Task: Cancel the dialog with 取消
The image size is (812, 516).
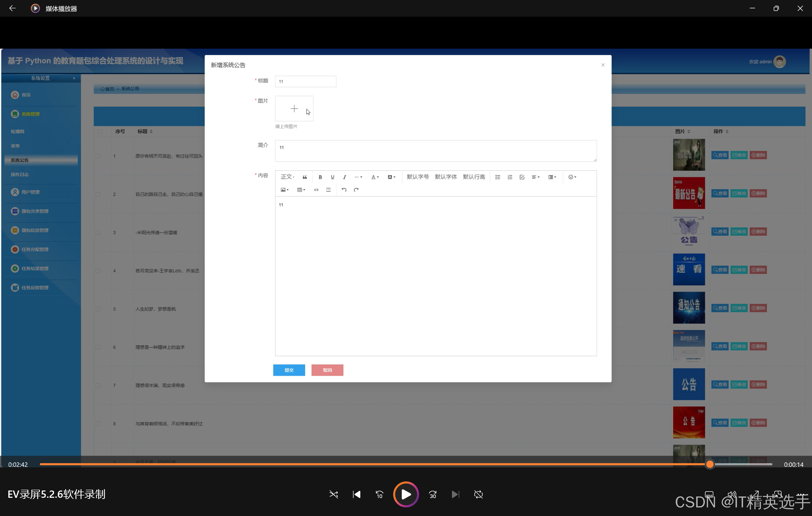Action: pyautogui.click(x=327, y=370)
